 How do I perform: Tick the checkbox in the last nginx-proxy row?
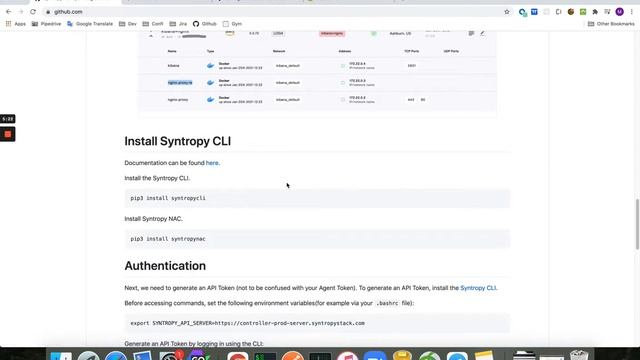pos(343,100)
